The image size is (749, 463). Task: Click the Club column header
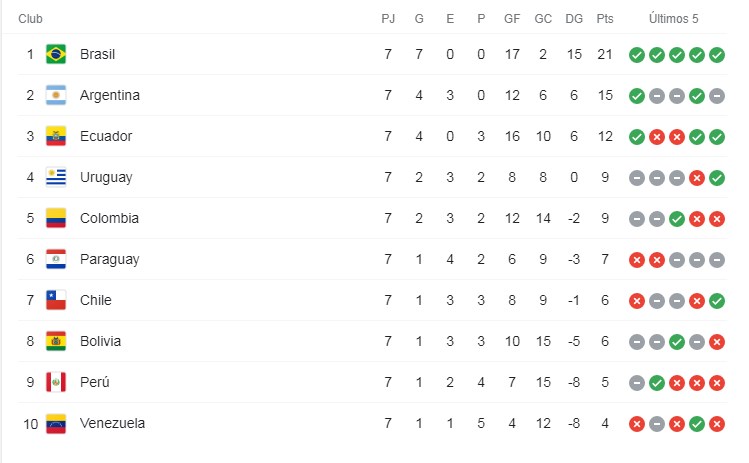[x=30, y=19]
